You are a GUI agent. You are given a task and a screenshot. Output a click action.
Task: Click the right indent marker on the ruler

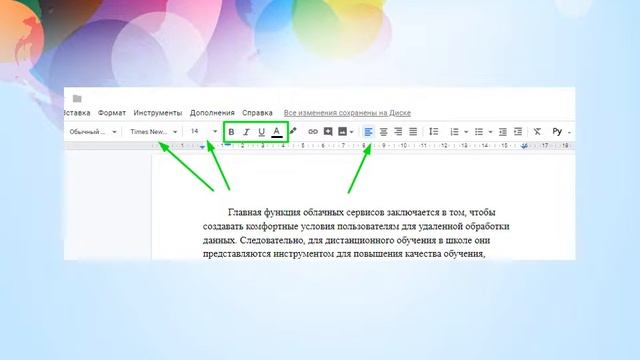point(524,146)
